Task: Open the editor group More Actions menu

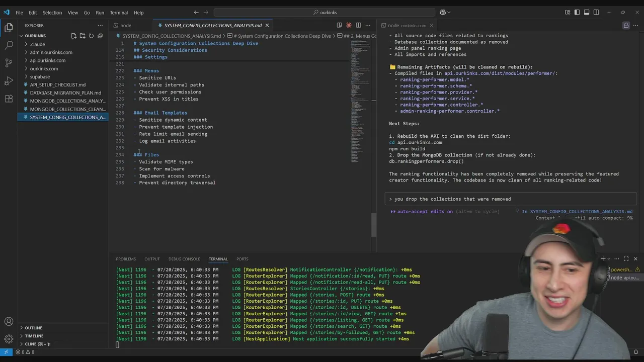Action: point(368,25)
